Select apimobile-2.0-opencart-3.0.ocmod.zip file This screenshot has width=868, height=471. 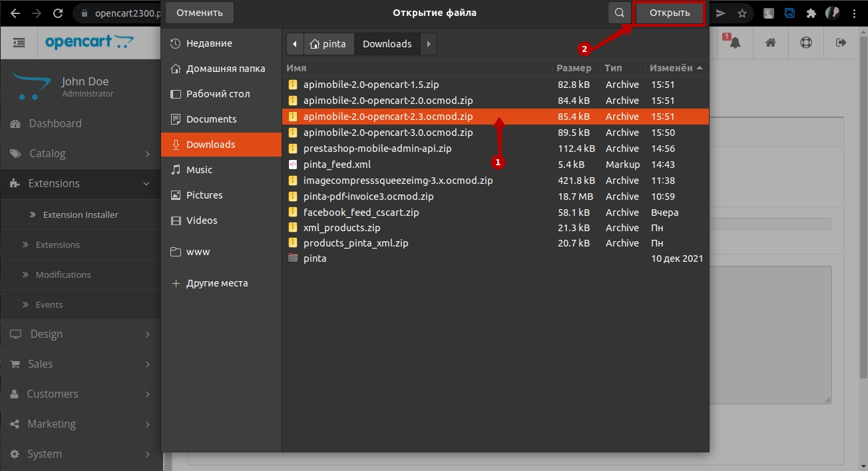(x=495, y=133)
